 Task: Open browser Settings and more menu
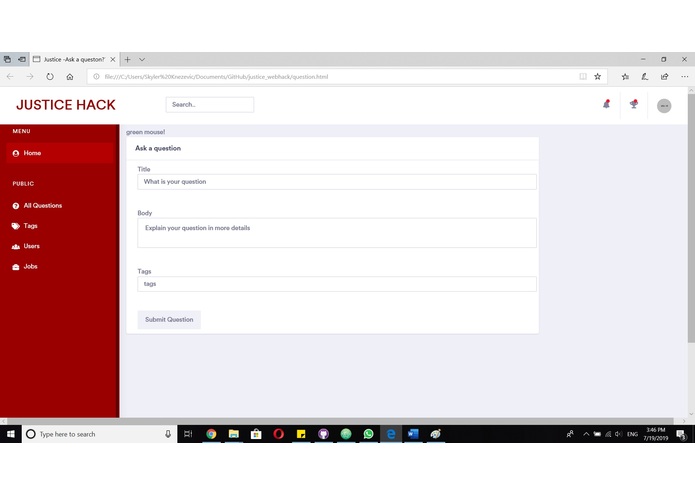(684, 77)
